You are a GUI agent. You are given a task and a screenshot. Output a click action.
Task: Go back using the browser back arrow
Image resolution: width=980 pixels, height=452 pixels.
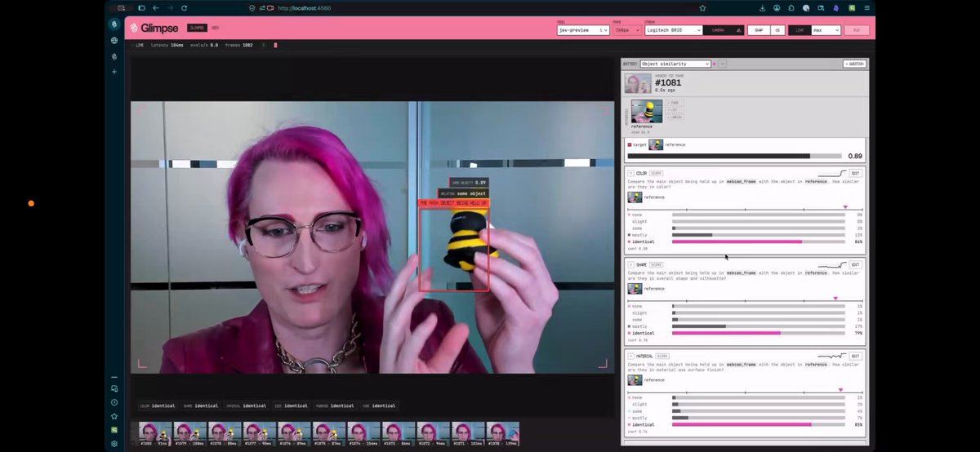tap(155, 7)
